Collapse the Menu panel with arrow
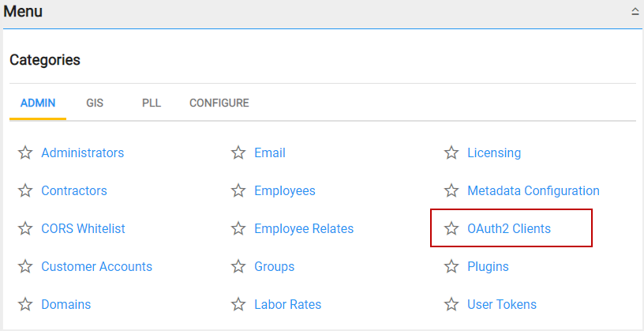 pos(635,12)
